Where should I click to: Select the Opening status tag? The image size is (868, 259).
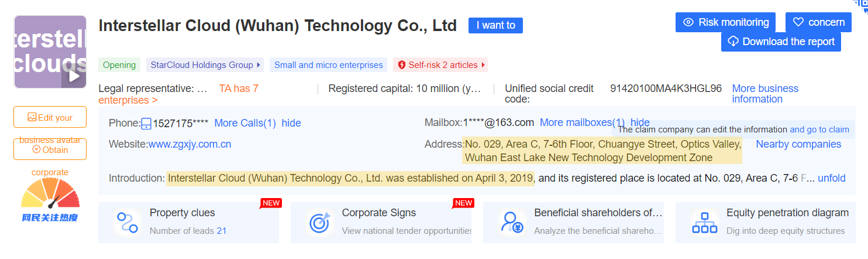119,65
